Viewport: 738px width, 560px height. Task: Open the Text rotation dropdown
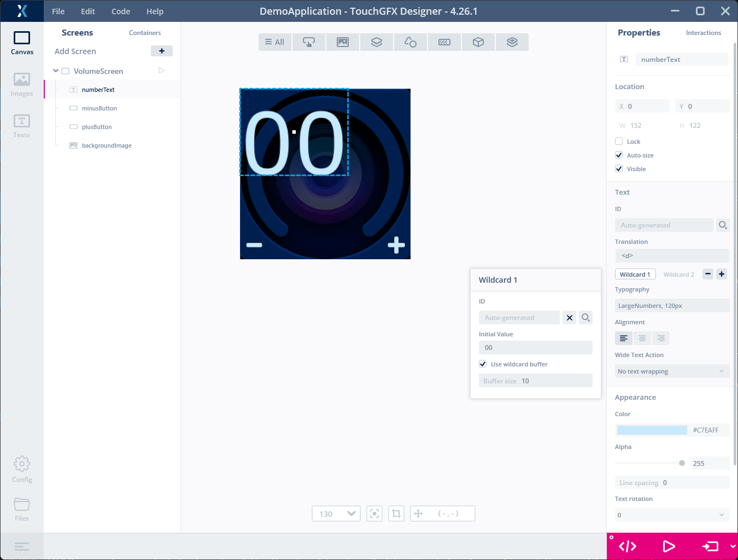tap(672, 515)
